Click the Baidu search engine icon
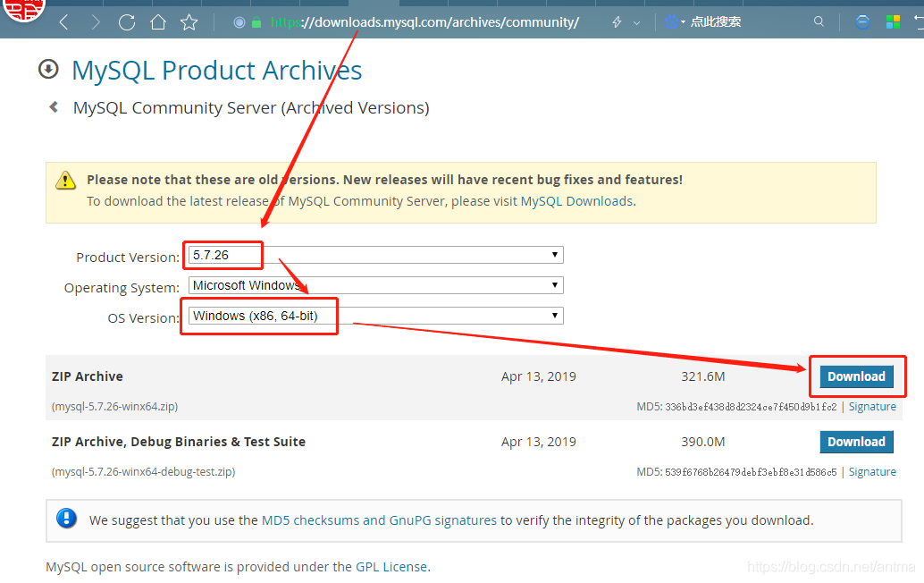 (x=672, y=21)
